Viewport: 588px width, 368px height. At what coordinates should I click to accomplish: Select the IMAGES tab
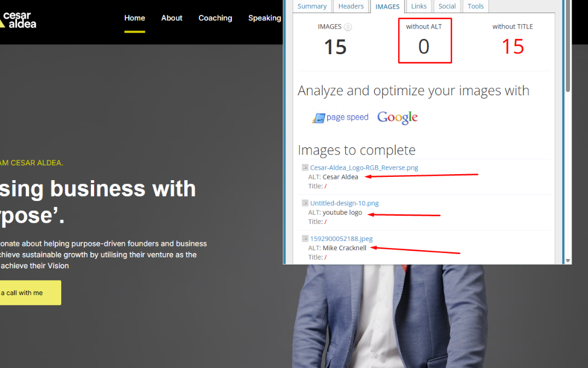click(x=387, y=7)
